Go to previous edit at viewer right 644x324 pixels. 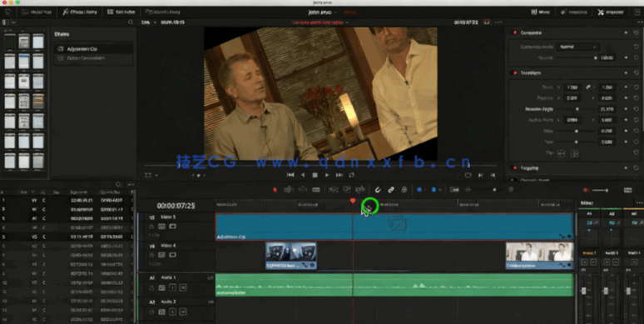tap(493, 175)
